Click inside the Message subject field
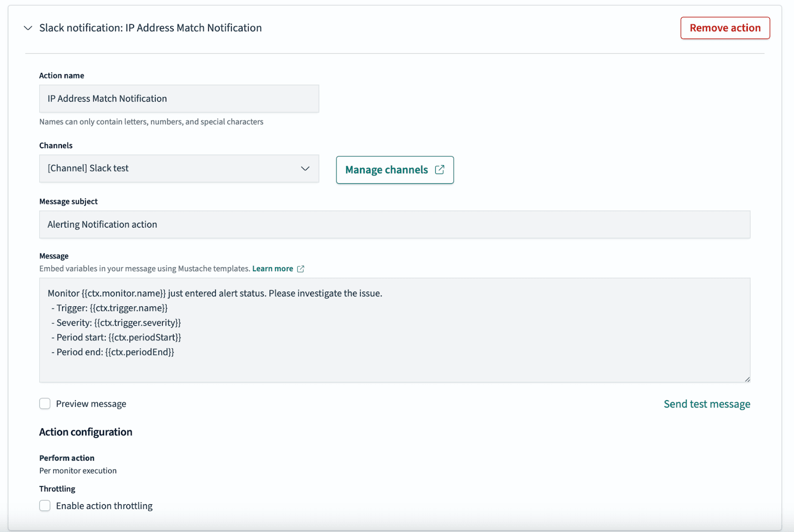 point(395,224)
